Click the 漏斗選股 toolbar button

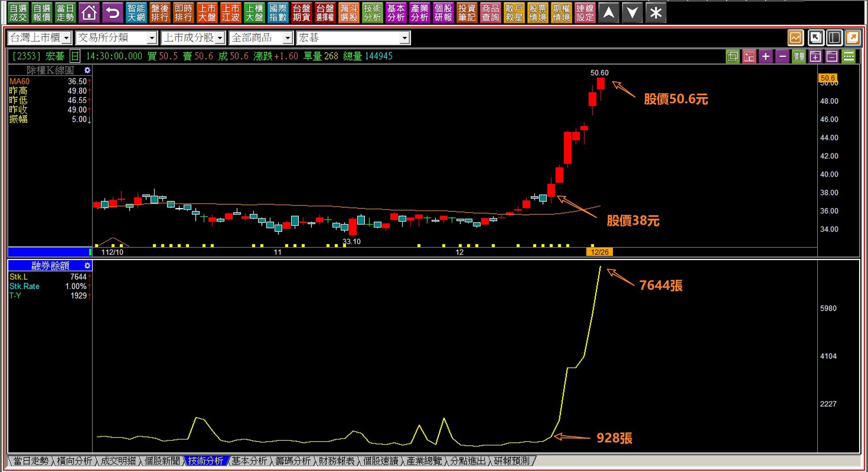point(349,13)
